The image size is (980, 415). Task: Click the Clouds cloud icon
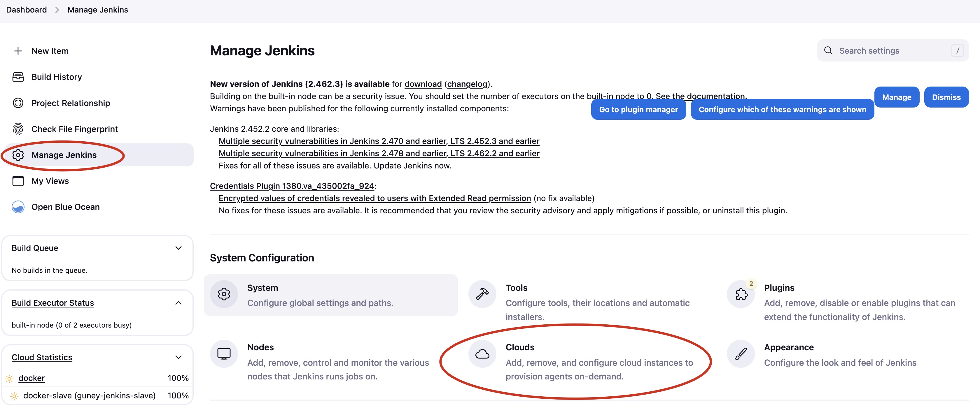482,354
